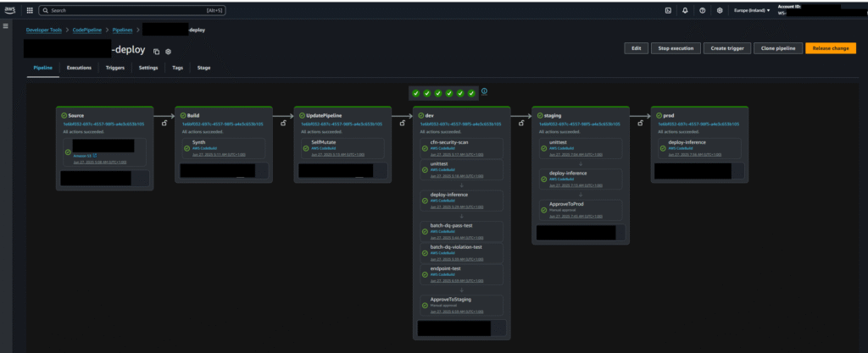Switch to the Executions tab
This screenshot has height=353, width=868.
click(79, 68)
